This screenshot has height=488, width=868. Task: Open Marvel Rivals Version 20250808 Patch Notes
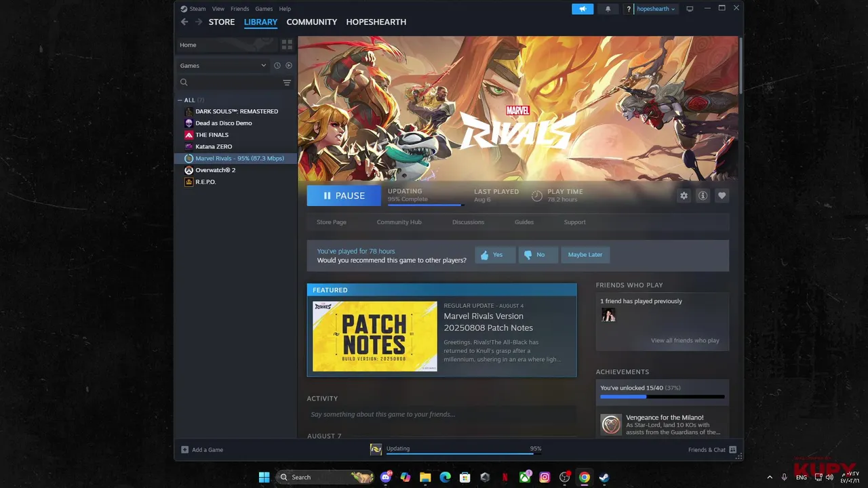coord(488,322)
